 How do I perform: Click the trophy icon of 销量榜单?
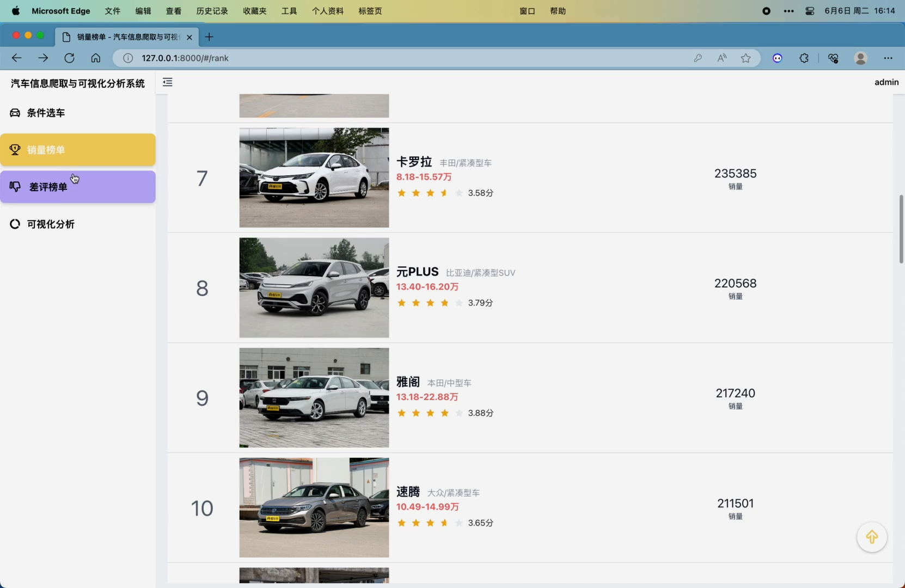[15, 150]
